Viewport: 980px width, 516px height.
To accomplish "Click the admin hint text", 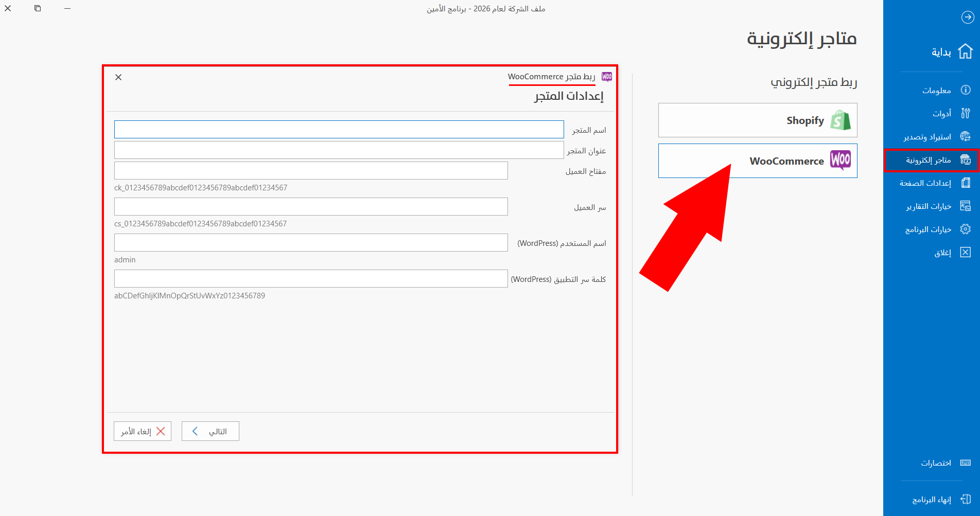I will coord(125,260).
